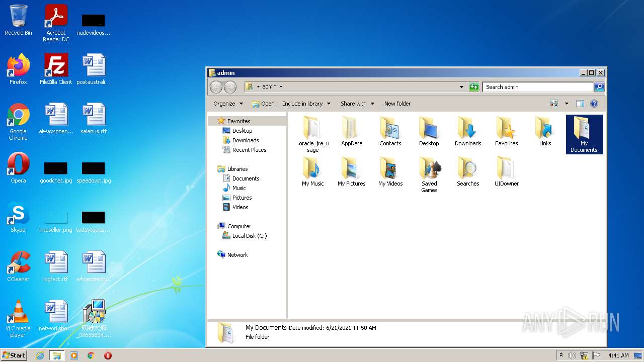Open the address bar history dropdown
The image size is (644, 362).
462,87
